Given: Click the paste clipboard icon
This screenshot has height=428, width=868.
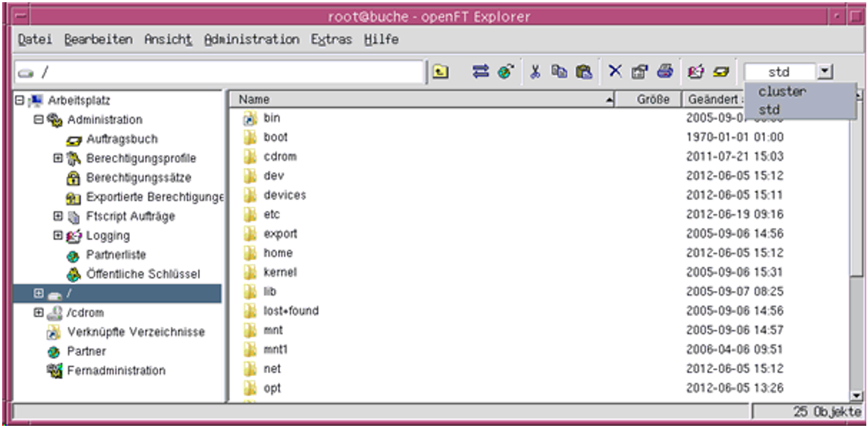Looking at the screenshot, I should (583, 71).
